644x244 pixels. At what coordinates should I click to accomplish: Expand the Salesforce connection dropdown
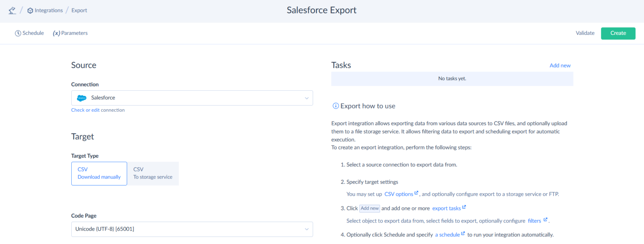306,98
